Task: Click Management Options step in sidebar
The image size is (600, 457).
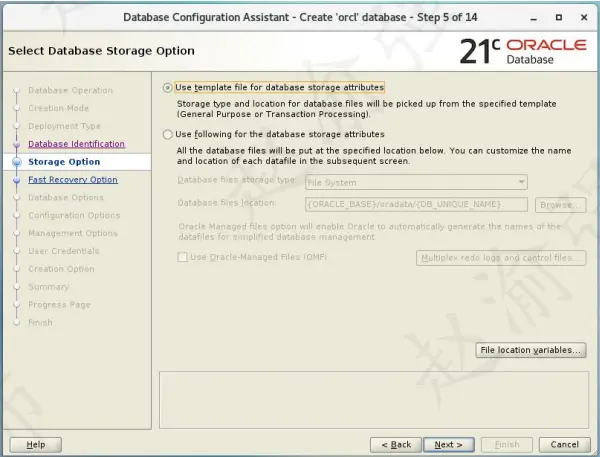Action: pos(73,233)
